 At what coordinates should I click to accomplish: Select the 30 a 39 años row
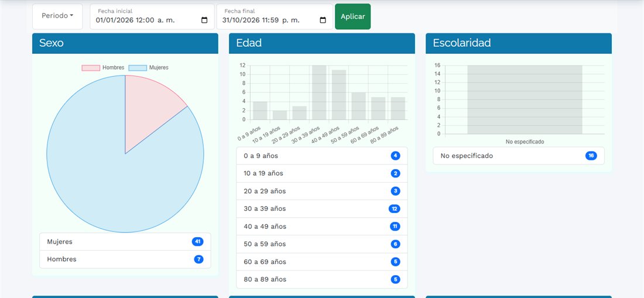click(x=322, y=209)
